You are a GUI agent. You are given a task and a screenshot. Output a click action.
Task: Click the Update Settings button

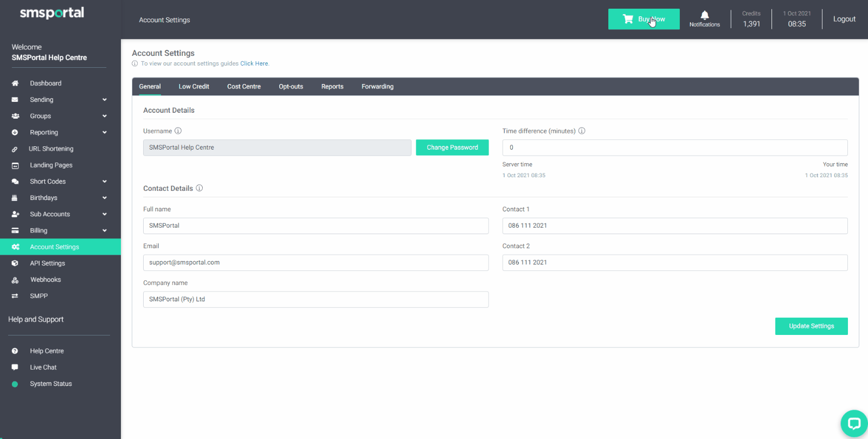tap(811, 326)
